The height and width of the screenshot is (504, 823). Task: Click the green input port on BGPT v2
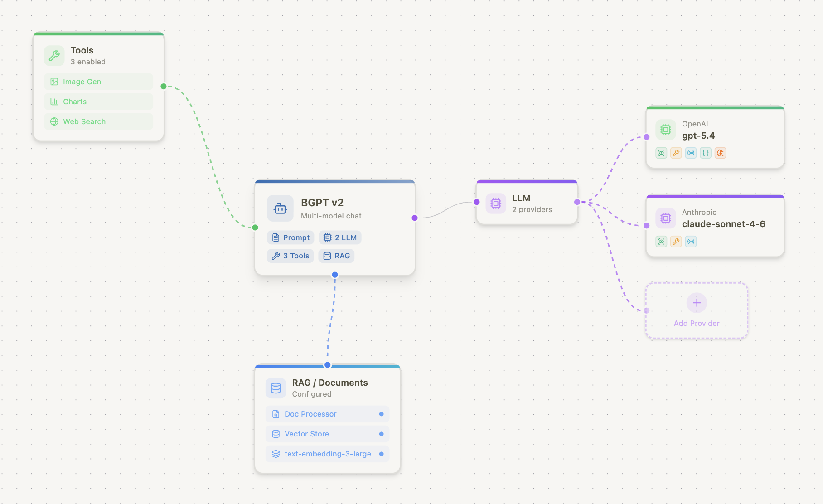[x=255, y=228]
